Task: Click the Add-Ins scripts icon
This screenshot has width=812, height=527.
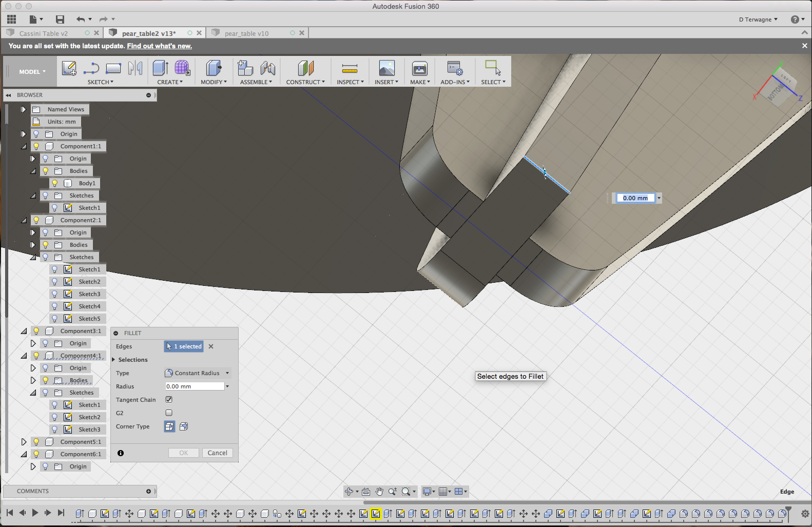Action: tap(455, 68)
